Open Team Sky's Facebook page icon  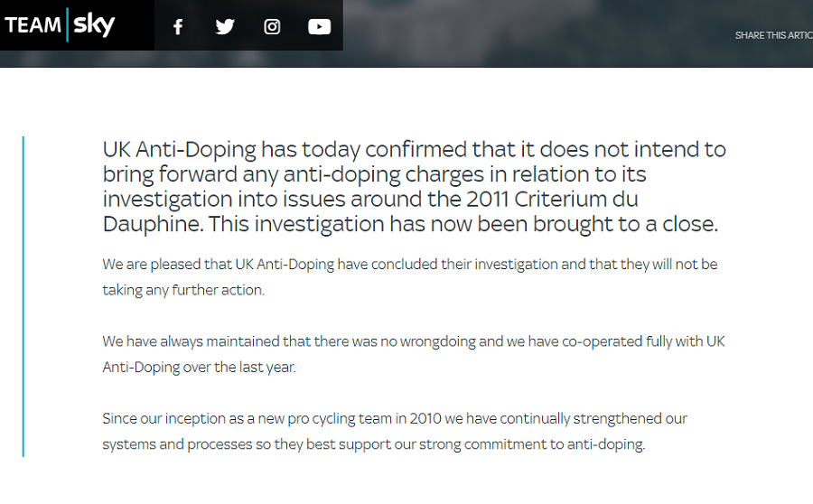[x=178, y=26]
